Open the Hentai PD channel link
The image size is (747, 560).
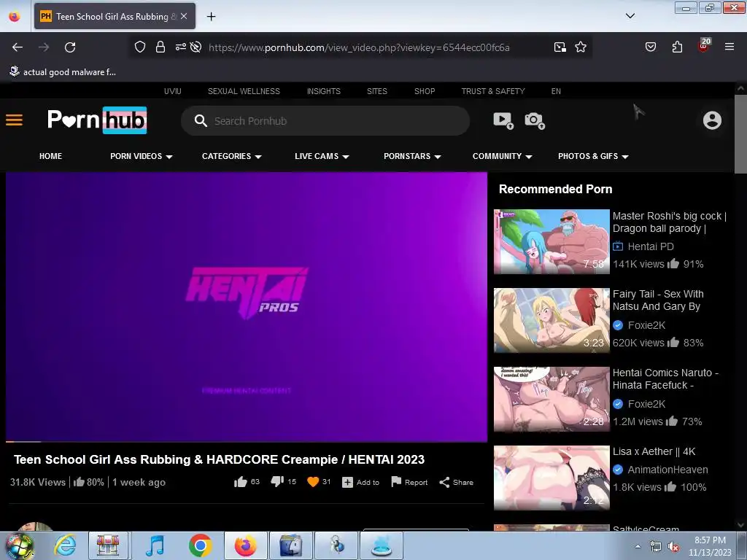(650, 246)
